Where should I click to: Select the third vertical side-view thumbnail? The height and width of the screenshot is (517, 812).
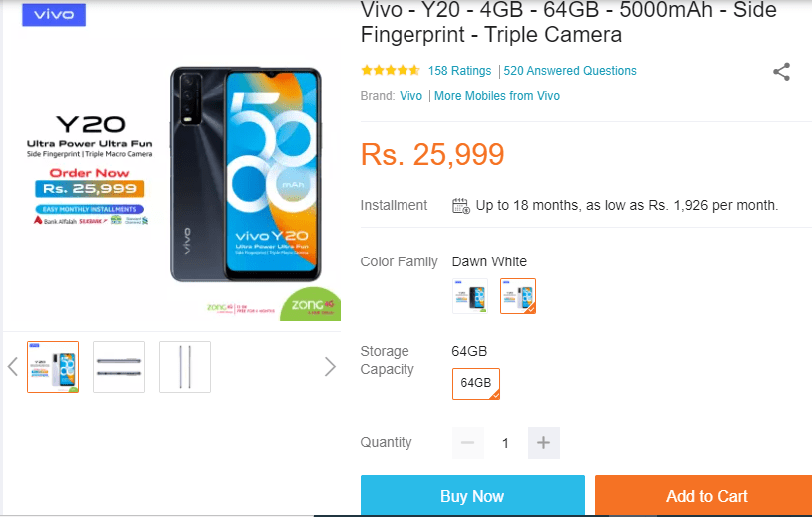pos(185,366)
